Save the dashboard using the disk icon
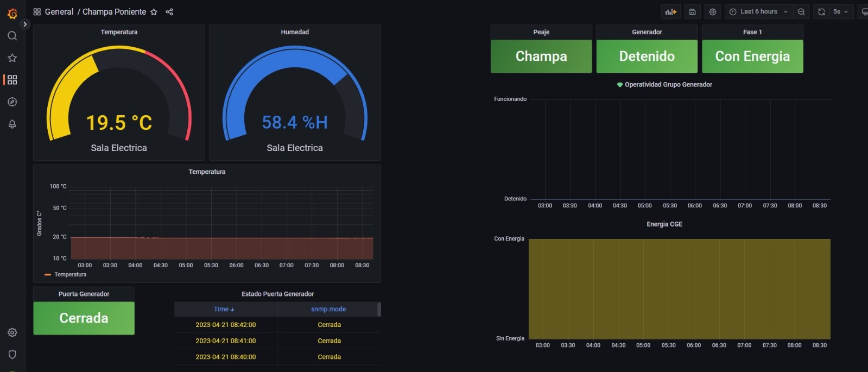This screenshot has width=868, height=372. point(692,12)
